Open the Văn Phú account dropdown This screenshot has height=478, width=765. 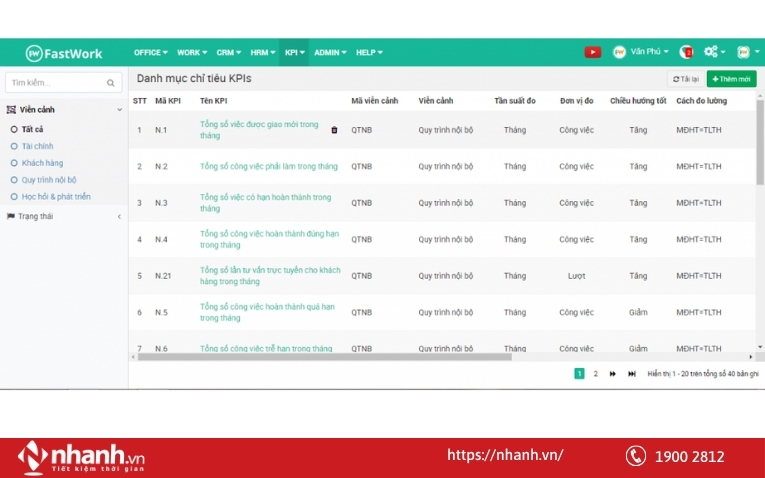pos(649,52)
